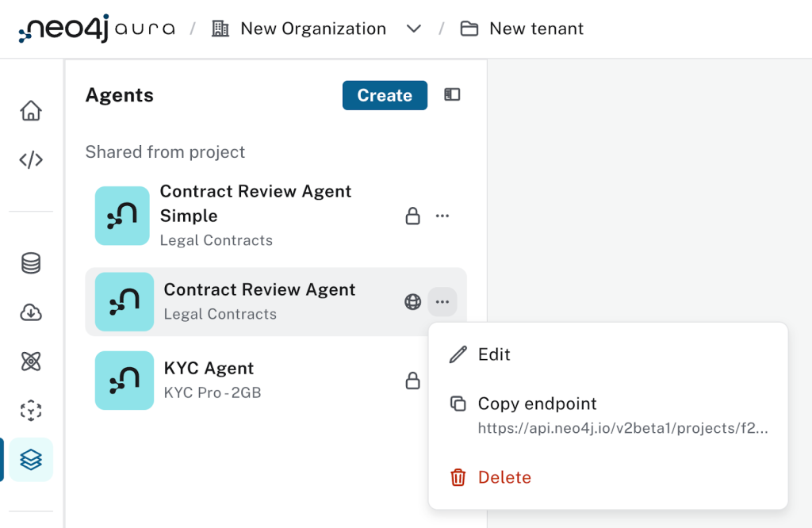Viewport: 812px width, 528px height.
Task: Choose Edit from the context menu
Action: tap(494, 354)
